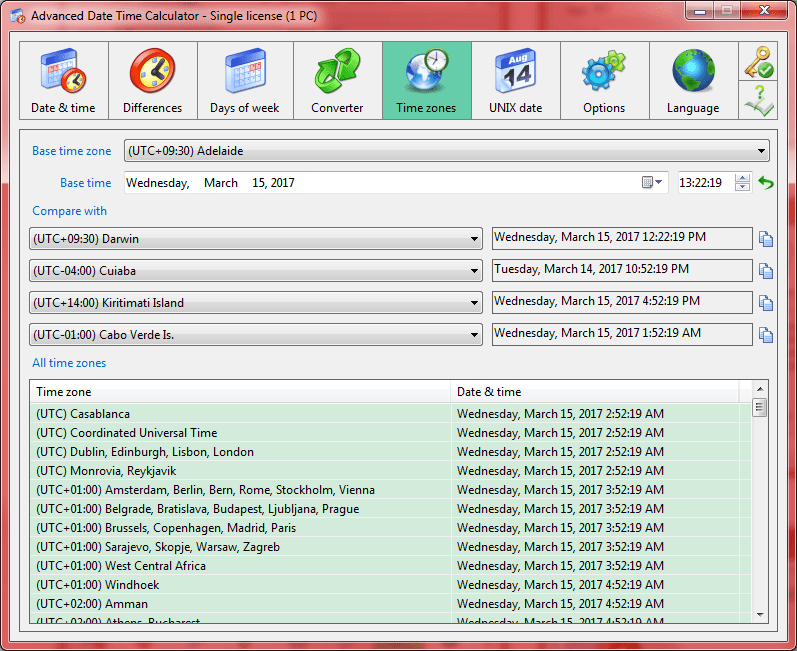Open the base date calendar picker
The width and height of the screenshot is (797, 651).
pos(652,182)
